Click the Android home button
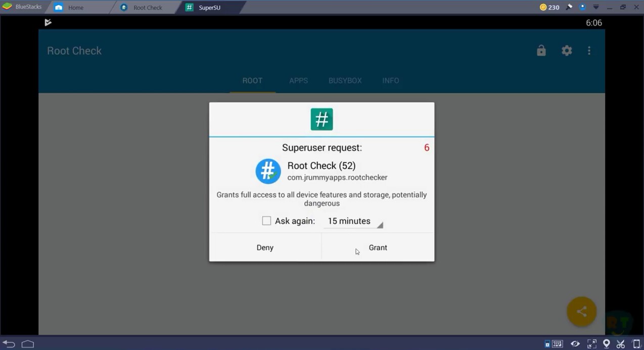 (28, 344)
